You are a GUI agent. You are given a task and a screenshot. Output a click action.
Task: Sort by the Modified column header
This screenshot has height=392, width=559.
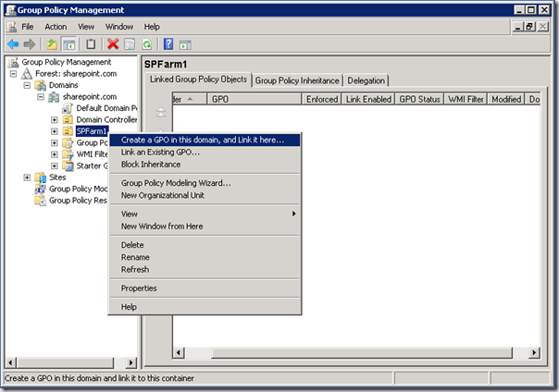pos(506,99)
